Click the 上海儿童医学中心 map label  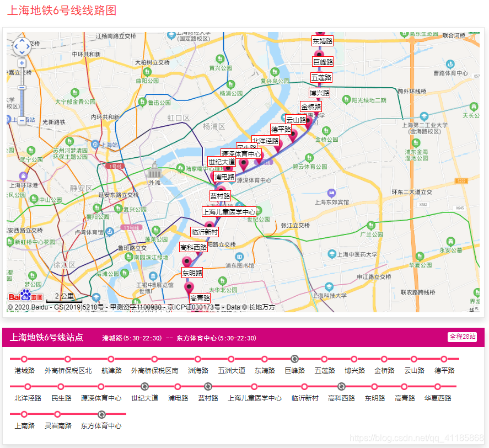tap(229, 212)
